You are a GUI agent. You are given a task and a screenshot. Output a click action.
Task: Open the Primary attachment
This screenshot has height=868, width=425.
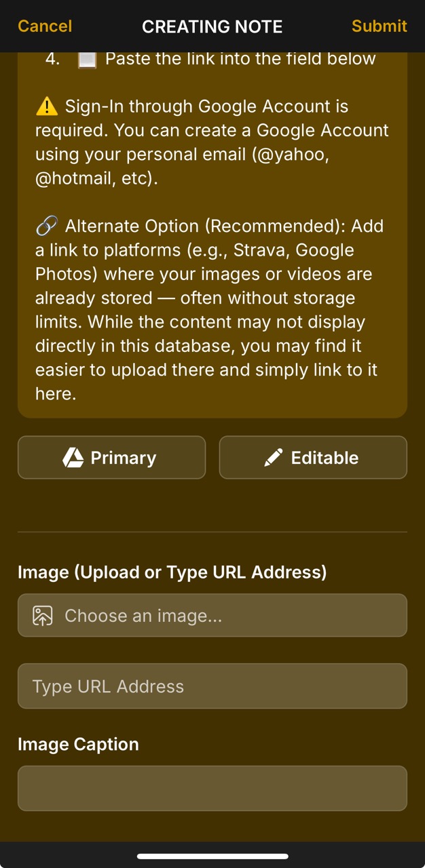111,458
